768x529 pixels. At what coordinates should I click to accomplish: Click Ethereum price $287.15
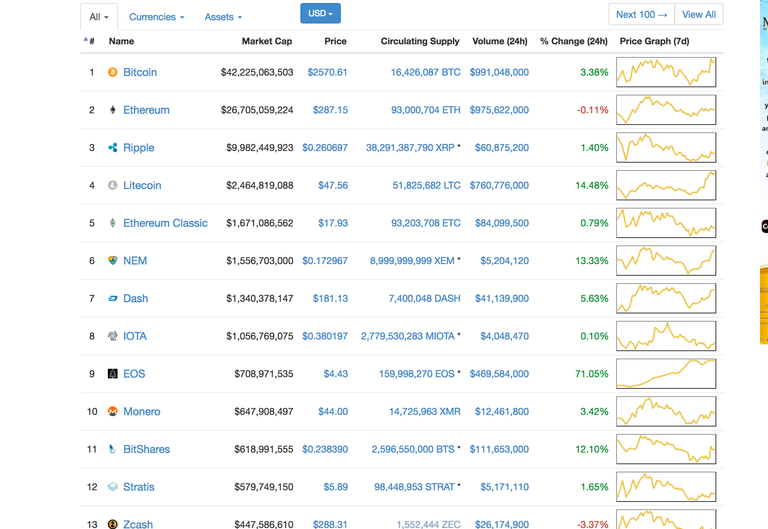pos(331,110)
